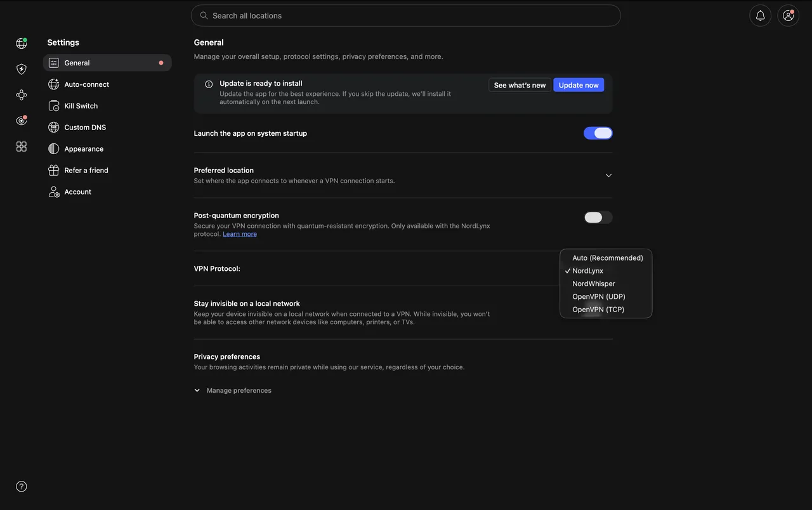Open the Dark Web Monitor eye icon
The height and width of the screenshot is (510, 812).
(22, 121)
